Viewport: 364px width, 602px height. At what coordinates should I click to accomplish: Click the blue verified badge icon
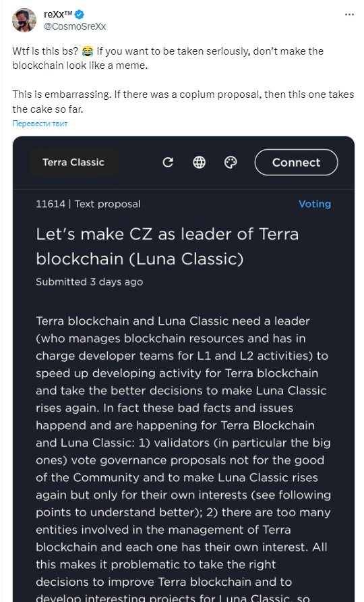click(80, 15)
